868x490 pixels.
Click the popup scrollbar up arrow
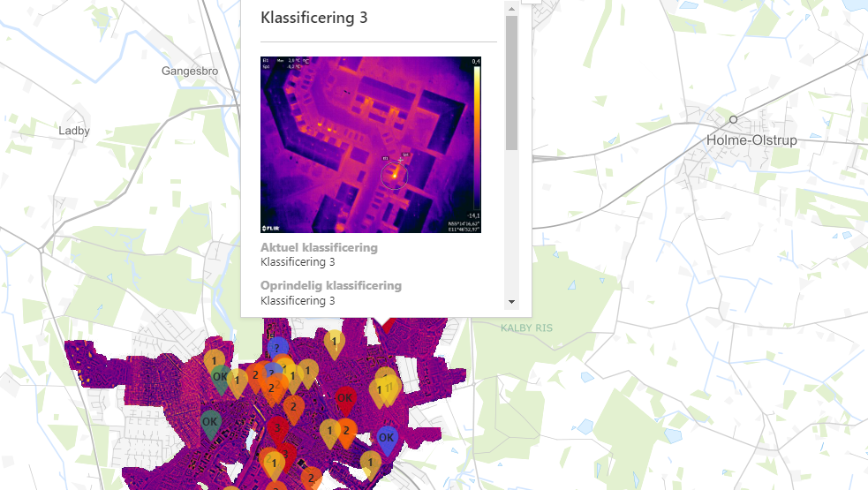tap(511, 8)
